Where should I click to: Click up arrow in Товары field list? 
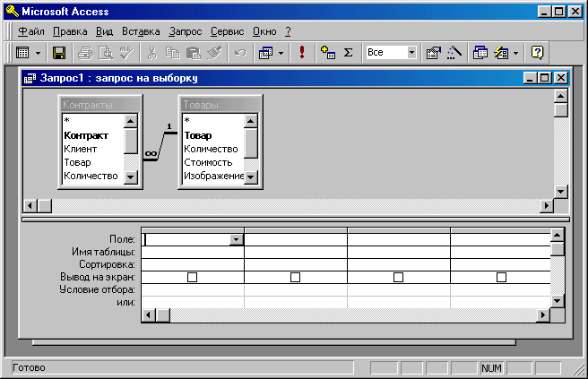click(250, 121)
